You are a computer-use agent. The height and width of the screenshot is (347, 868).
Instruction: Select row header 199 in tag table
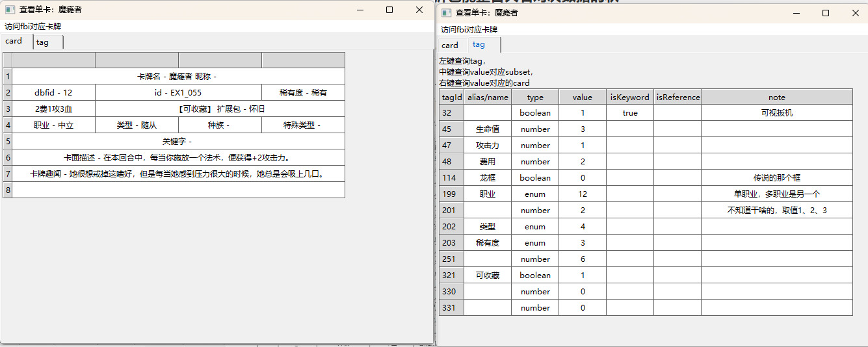pyautogui.click(x=452, y=194)
